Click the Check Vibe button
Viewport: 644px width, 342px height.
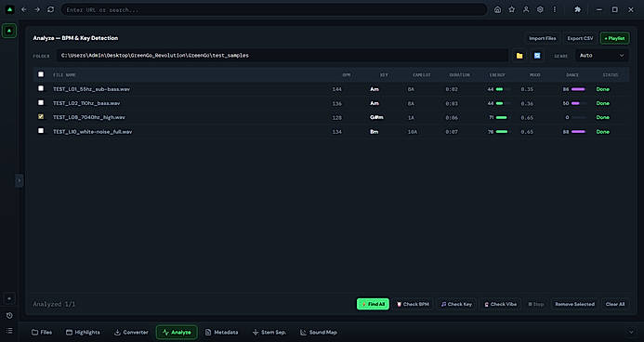[501, 304]
